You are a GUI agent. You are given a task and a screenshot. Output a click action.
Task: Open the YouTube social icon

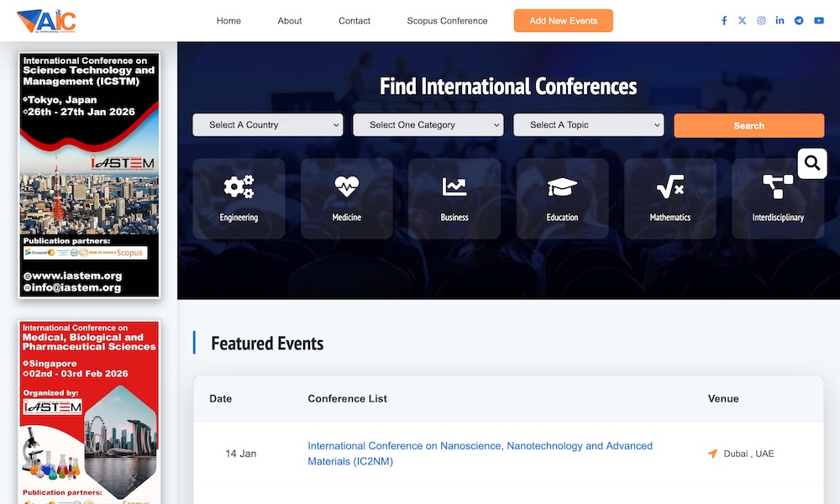819,20
